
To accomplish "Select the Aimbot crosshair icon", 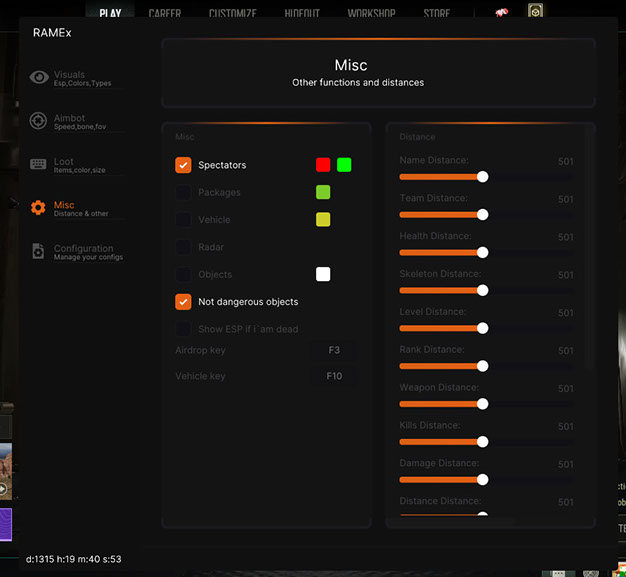I will tap(38, 121).
